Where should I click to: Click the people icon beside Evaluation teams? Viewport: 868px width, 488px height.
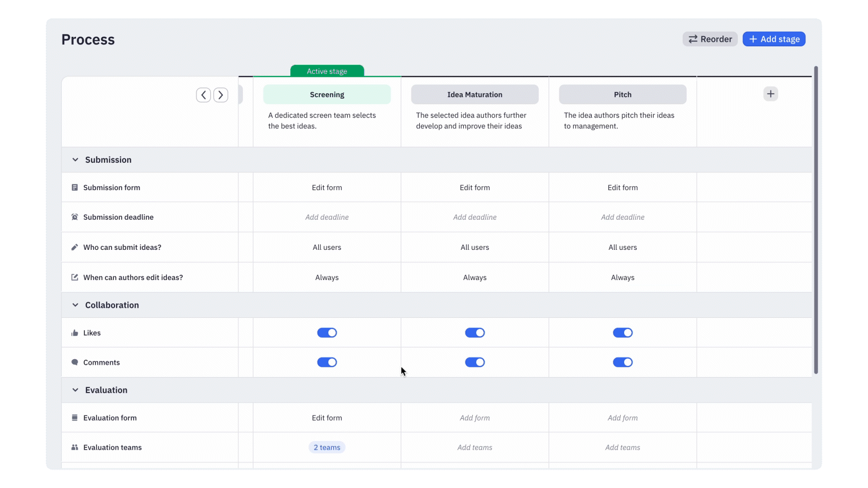pyautogui.click(x=75, y=447)
